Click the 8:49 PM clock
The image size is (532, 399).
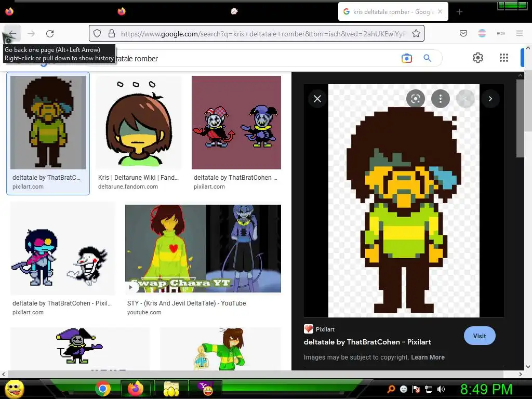[486, 389]
